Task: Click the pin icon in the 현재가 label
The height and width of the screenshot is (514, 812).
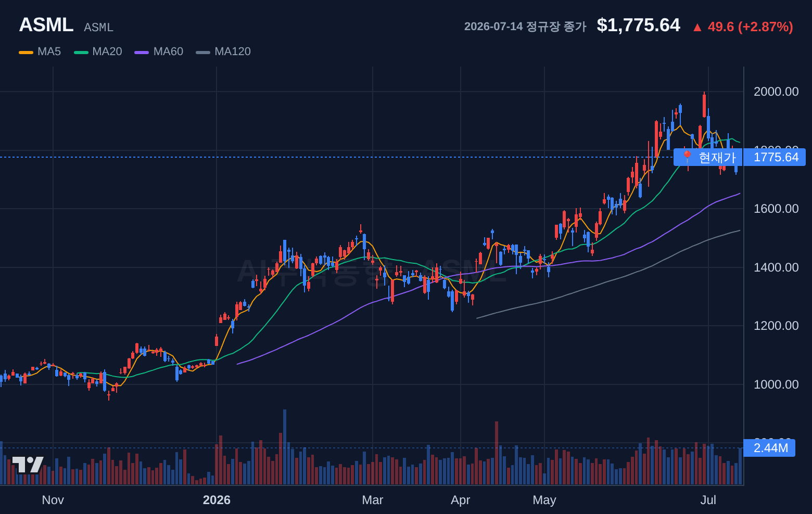Action: 687,157
